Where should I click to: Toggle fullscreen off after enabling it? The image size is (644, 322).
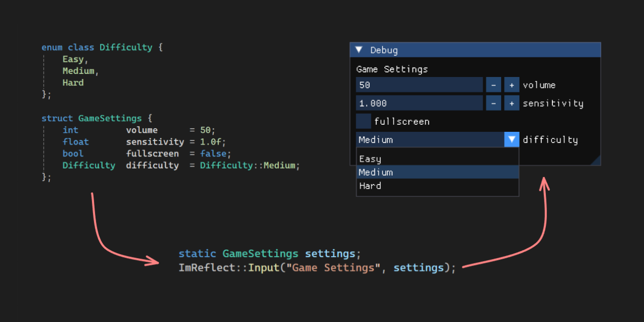point(363,121)
